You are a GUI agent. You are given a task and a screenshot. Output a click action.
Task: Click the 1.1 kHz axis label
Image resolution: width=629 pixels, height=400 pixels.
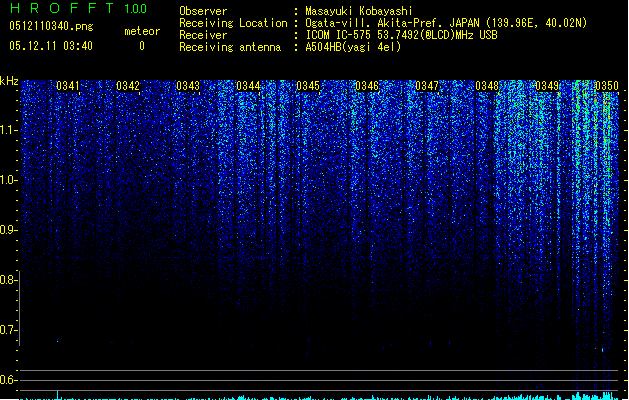[8, 130]
